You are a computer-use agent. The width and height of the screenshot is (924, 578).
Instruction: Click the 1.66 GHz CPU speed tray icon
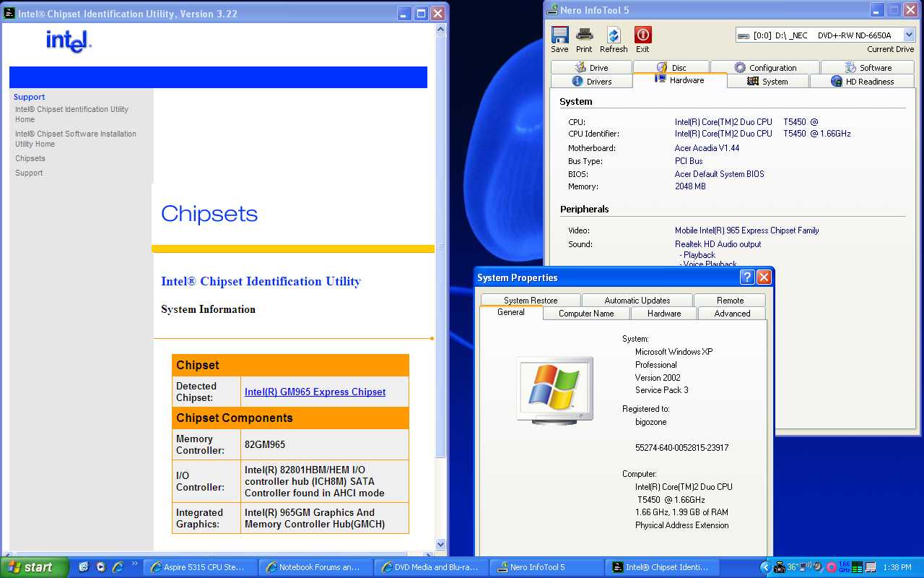[x=845, y=568]
